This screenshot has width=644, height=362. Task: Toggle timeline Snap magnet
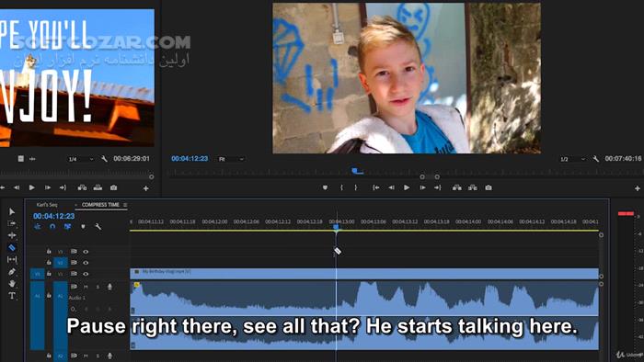(52, 226)
